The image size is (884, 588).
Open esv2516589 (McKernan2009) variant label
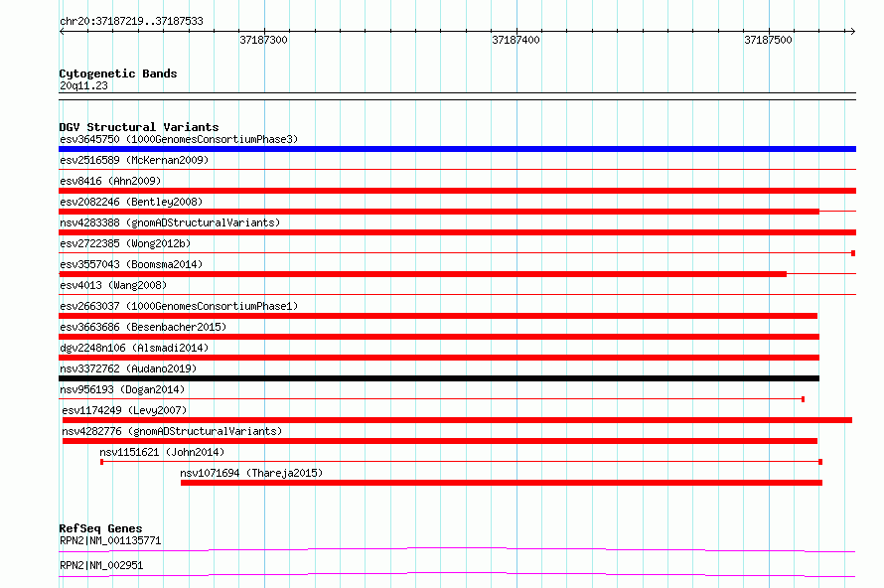click(x=134, y=160)
